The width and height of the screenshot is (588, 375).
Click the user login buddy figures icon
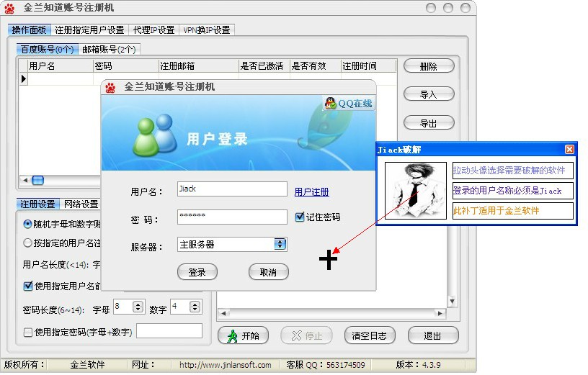click(x=155, y=135)
